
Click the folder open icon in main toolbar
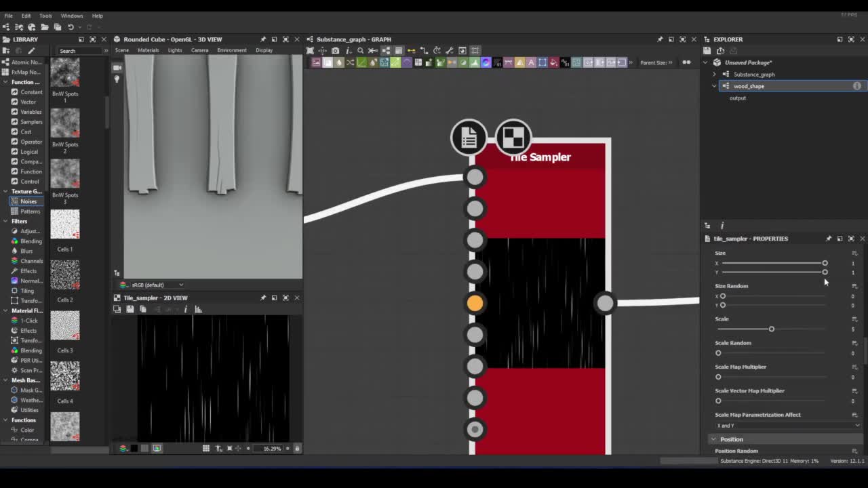coord(44,27)
